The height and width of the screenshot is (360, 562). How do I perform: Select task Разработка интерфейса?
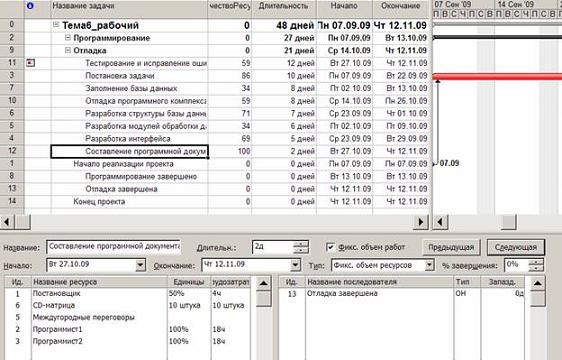(x=128, y=138)
